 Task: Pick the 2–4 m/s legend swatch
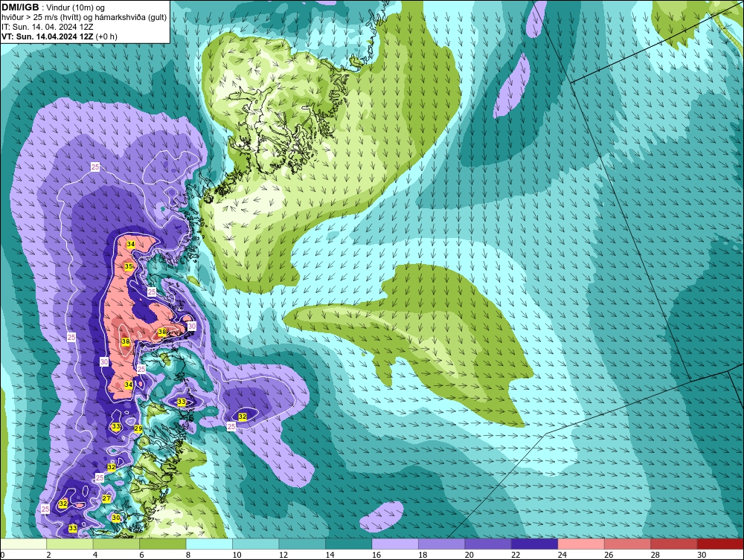70,544
